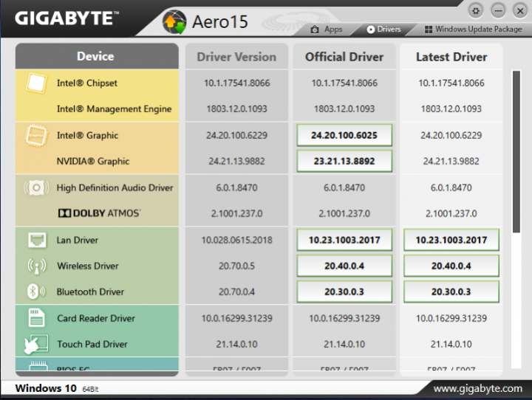Choose Bluetooth latest driver 20.30.0.3
Viewport: 532px width, 400px height.
point(451,292)
